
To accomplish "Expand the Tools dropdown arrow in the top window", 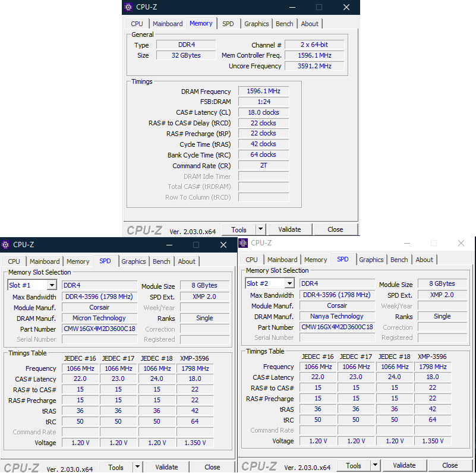I will click(260, 229).
